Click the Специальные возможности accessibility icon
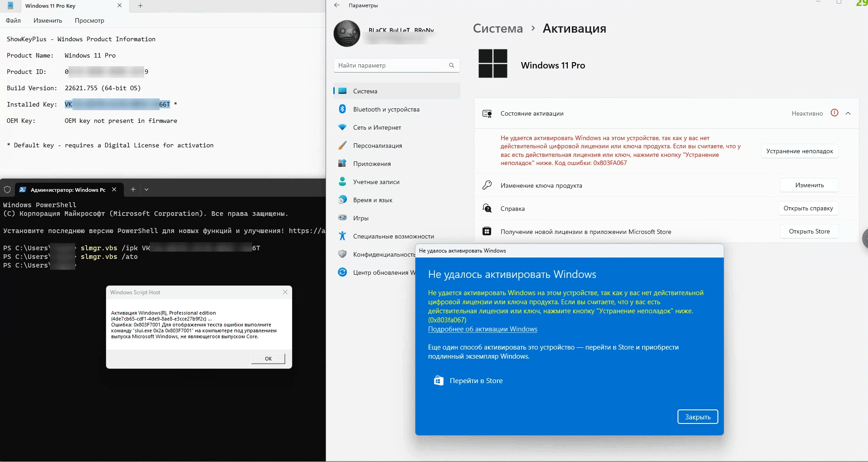 pyautogui.click(x=342, y=236)
